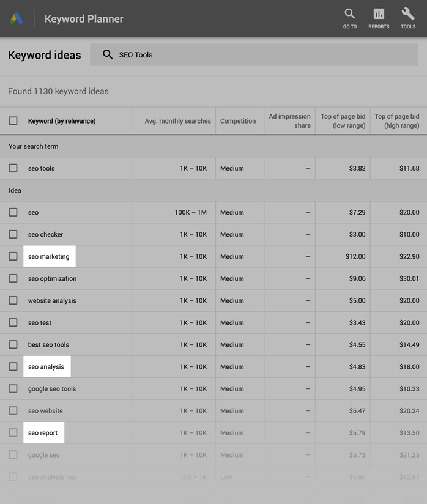Click the seo checker keyword

tap(45, 234)
